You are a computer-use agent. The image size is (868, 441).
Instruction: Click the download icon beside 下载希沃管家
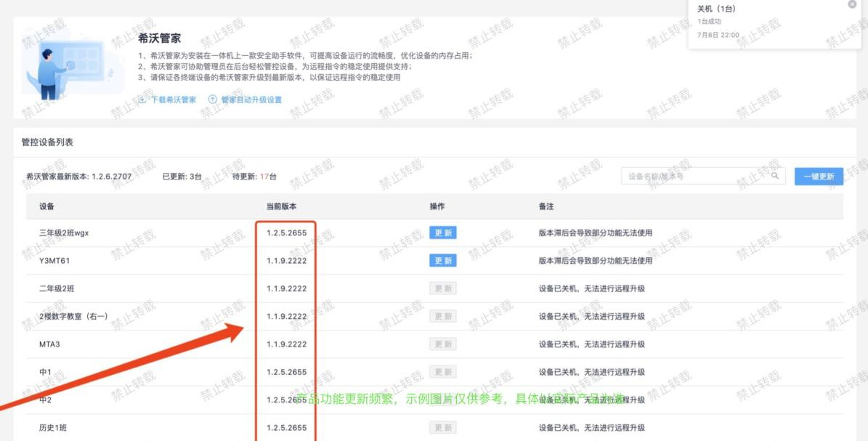(x=142, y=100)
